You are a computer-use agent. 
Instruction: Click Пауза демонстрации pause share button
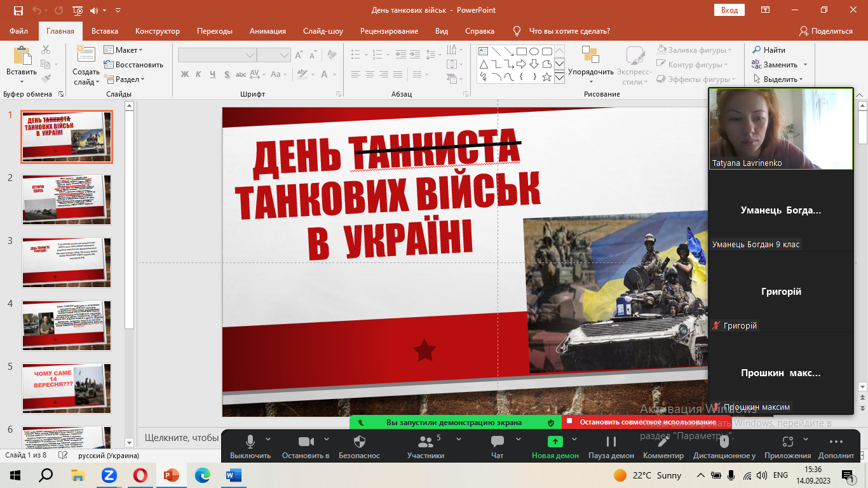pyautogui.click(x=611, y=446)
